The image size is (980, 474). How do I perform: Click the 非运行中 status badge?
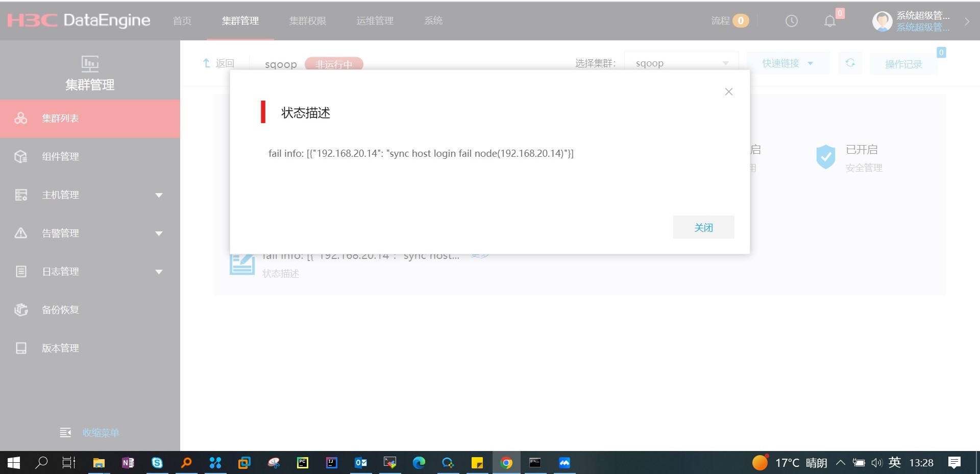point(334,64)
